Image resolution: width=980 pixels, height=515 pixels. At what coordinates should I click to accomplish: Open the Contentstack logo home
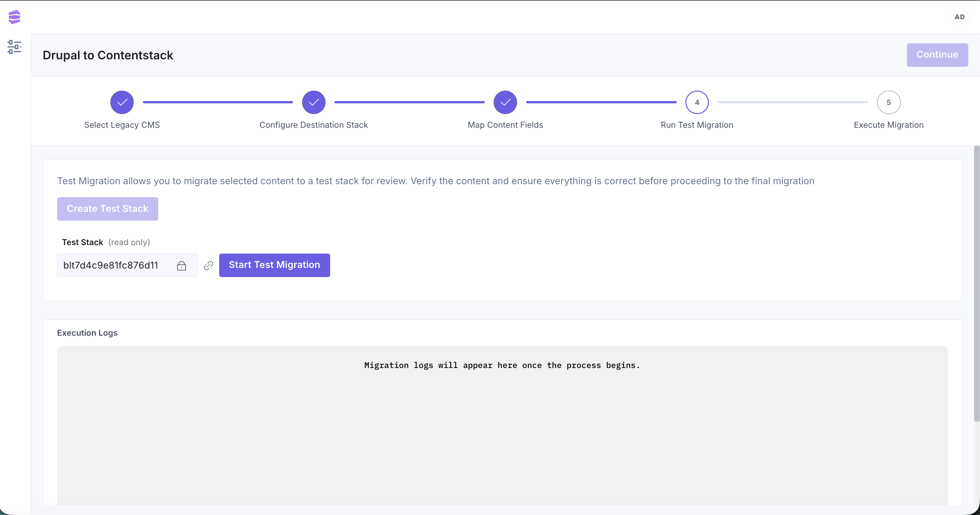pos(14,17)
